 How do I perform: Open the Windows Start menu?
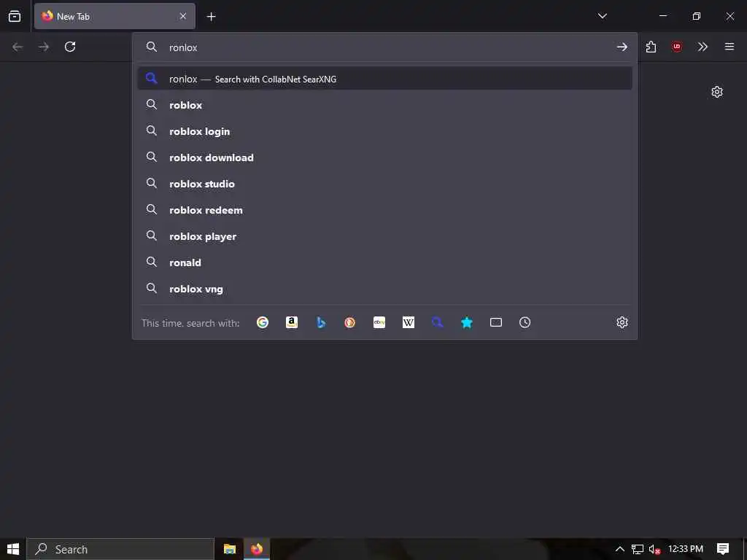13,549
